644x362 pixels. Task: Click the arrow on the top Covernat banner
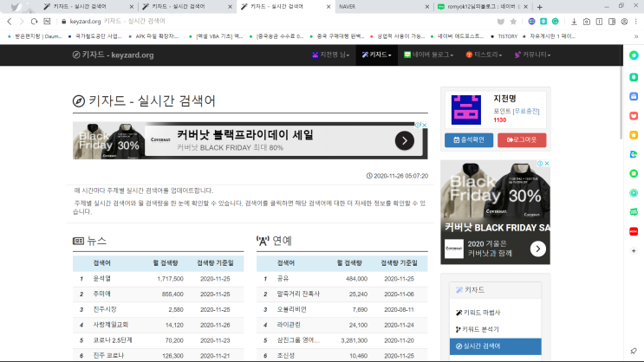(405, 141)
